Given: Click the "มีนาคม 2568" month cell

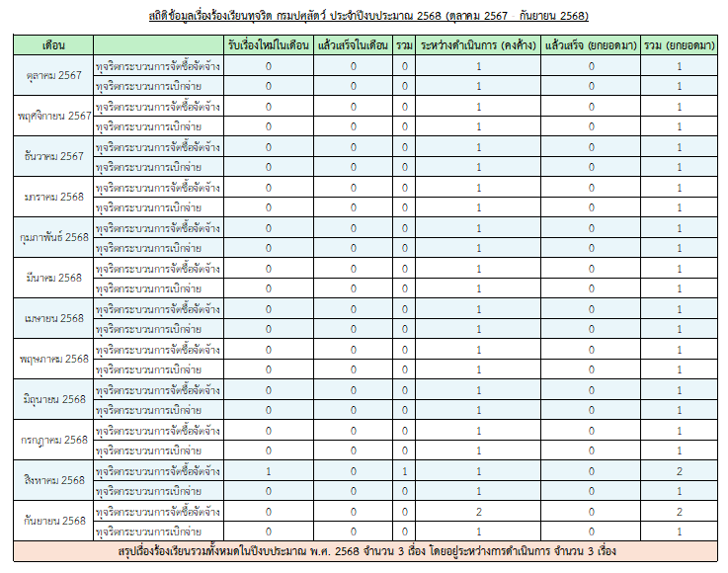Looking at the screenshot, I should pos(53,278).
